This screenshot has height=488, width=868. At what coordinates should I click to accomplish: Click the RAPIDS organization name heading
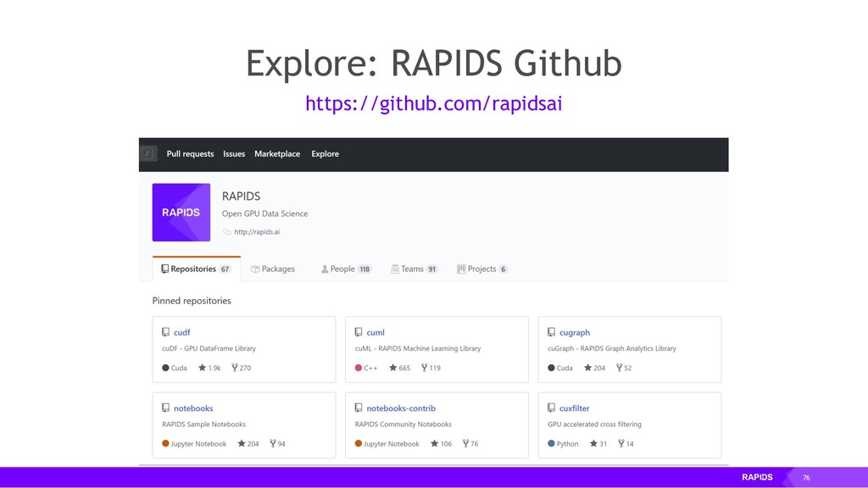pos(241,196)
